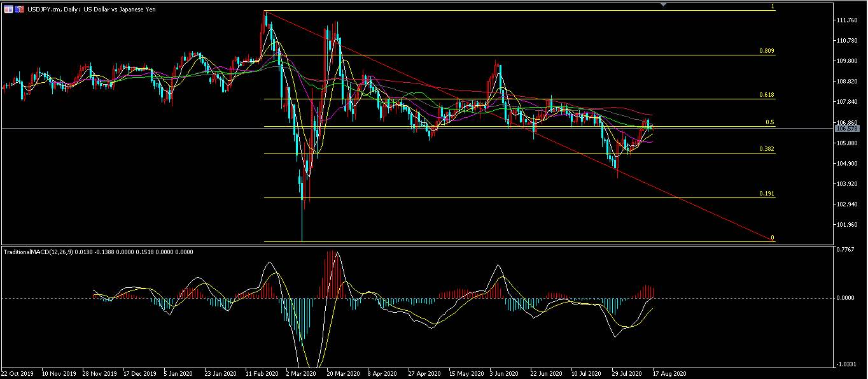The width and height of the screenshot is (868, 379).
Task: Click the 17 Aug 2020 date label
Action: click(669, 373)
